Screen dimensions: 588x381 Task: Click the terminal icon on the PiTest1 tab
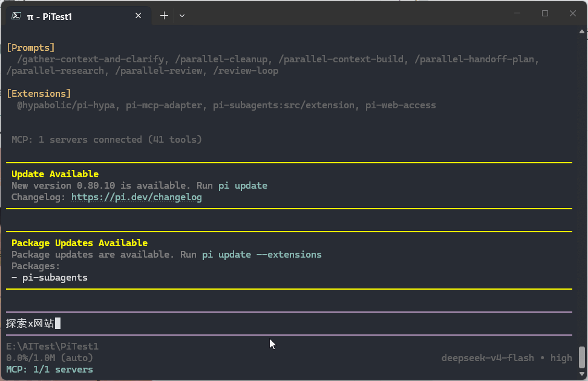click(x=16, y=16)
